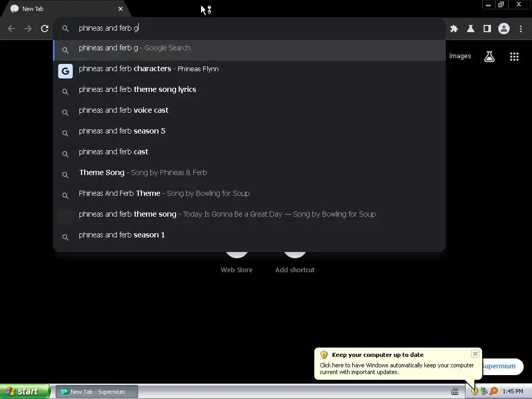
Task: Choose 'Today Is Gonna Be a Great Day' suggestion
Action: (x=249, y=216)
